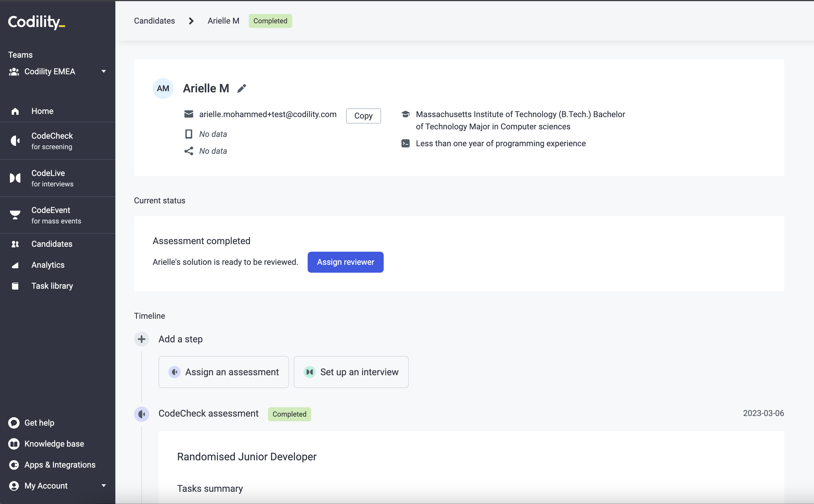Click Set up an interview button
The width and height of the screenshot is (814, 504).
pos(351,372)
